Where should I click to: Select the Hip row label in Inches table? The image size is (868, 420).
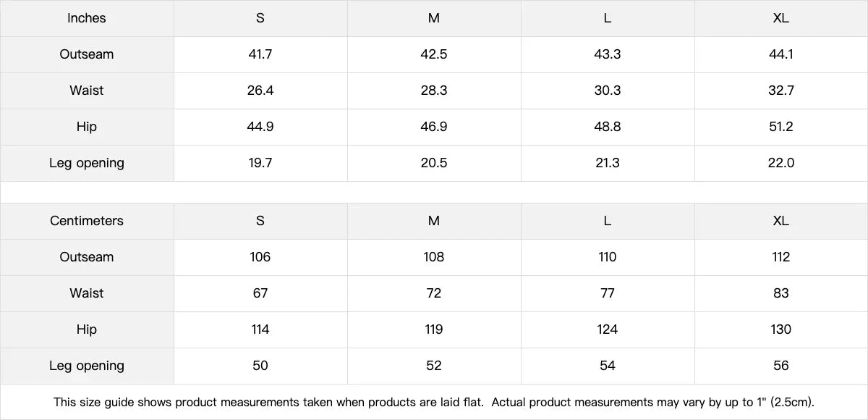(x=87, y=127)
